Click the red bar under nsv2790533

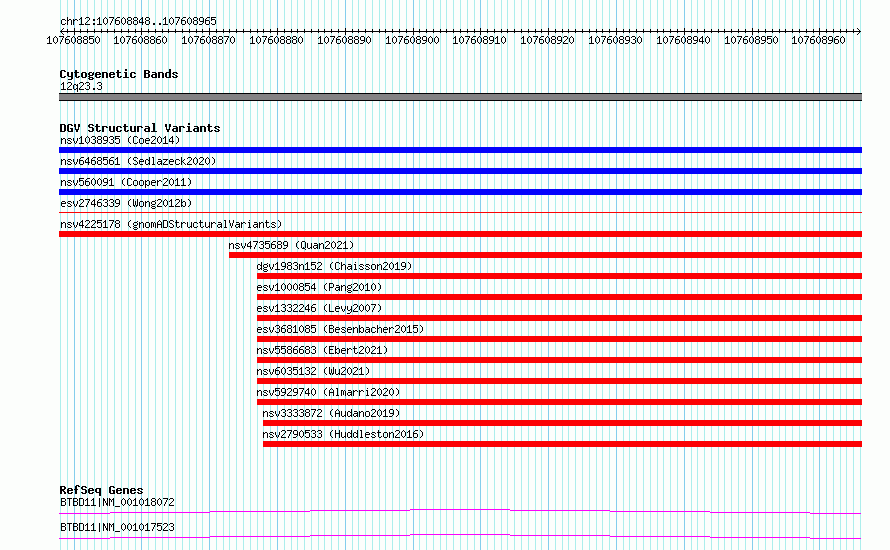[562, 444]
